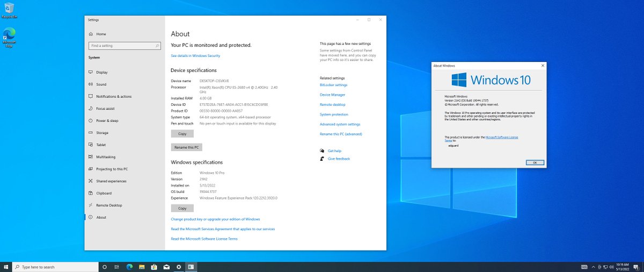Image resolution: width=644 pixels, height=272 pixels.
Task: Click the Remote desktop related link
Action: 332,104
